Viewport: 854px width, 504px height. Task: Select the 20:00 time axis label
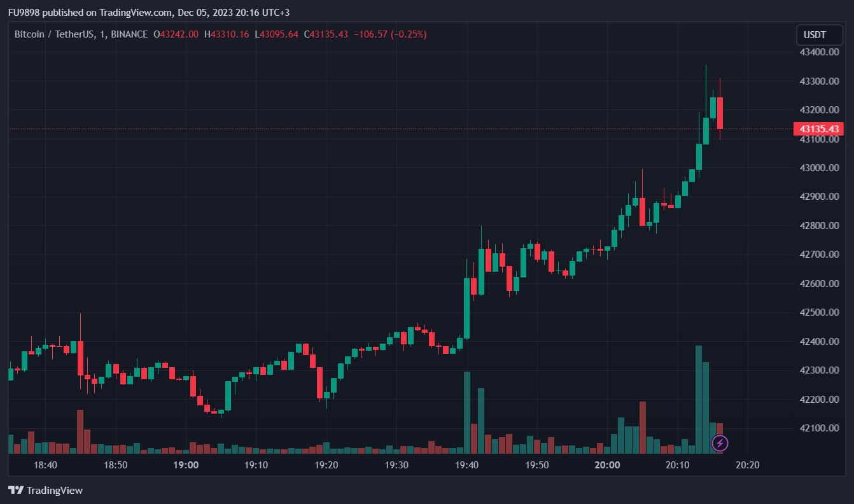pos(608,465)
